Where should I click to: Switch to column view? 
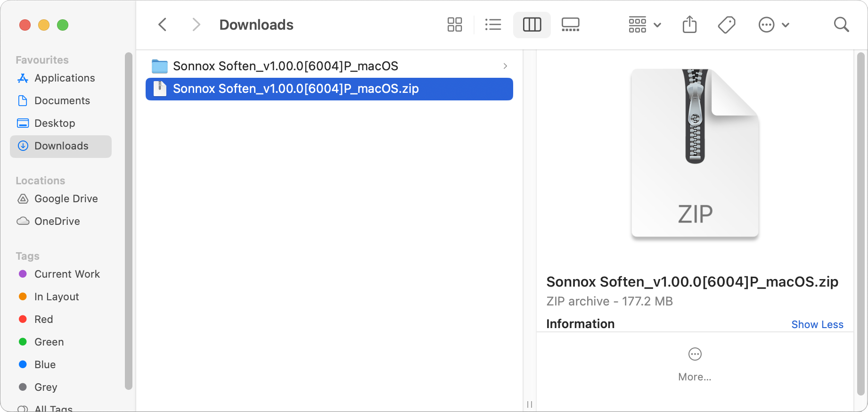tap(532, 25)
